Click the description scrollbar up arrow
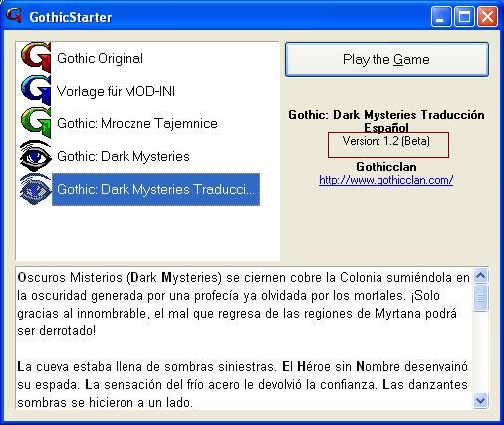The width and height of the screenshot is (504, 425). click(480, 275)
